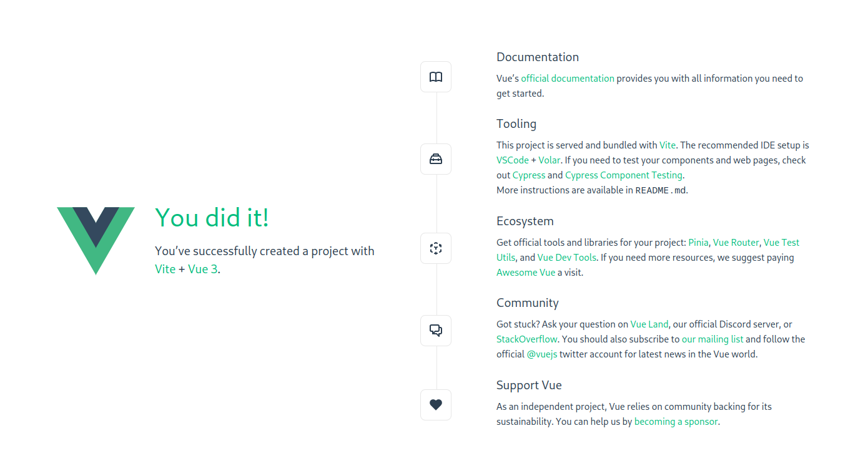Click the Cypress link
Screen dimensions: 868x466
tap(528, 175)
